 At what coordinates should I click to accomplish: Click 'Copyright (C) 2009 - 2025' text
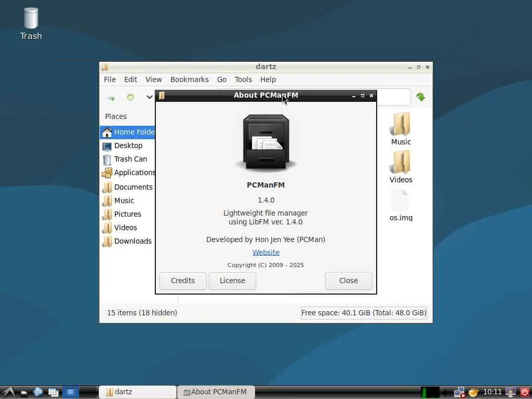pos(265,265)
